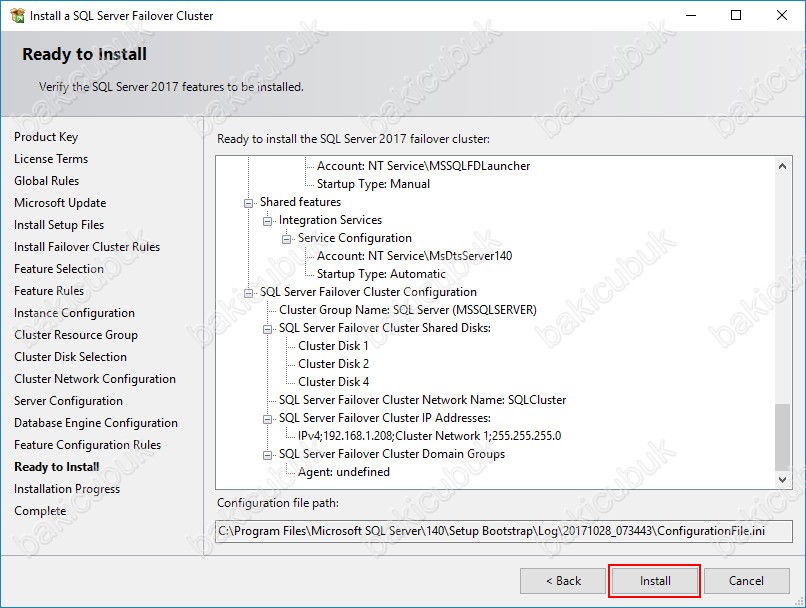Select the Product Key step
Viewport: 806px width, 608px height.
46,137
